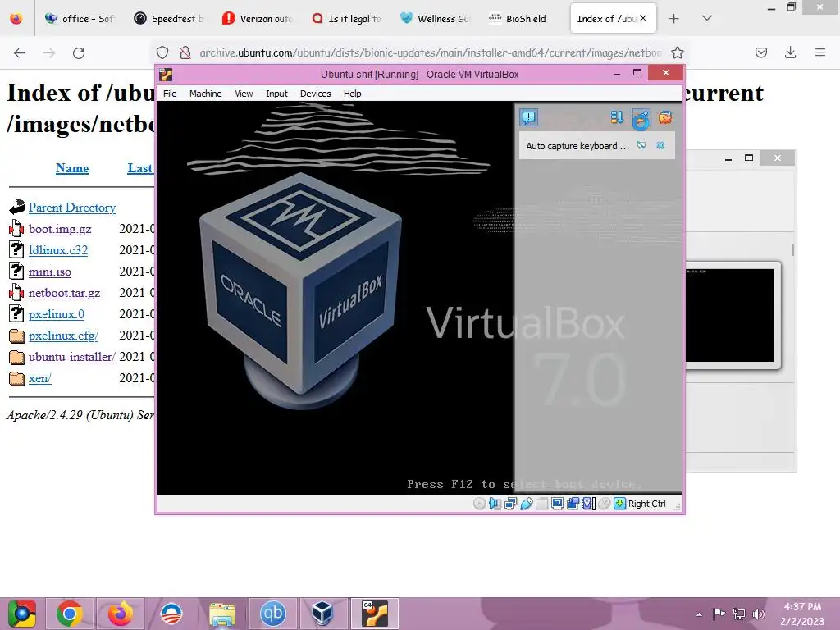Click the background VirtualBox Manager window scrollbar
The height and width of the screenshot is (630, 840).
tap(792, 249)
